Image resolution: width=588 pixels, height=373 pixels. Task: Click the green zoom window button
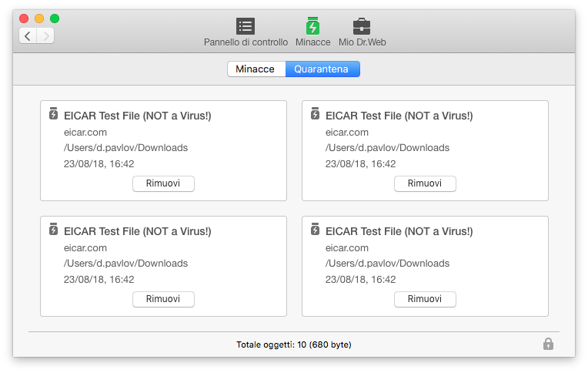pos(55,18)
